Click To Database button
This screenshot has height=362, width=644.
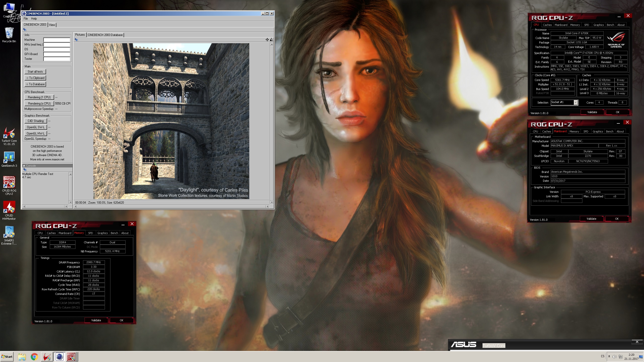35,84
